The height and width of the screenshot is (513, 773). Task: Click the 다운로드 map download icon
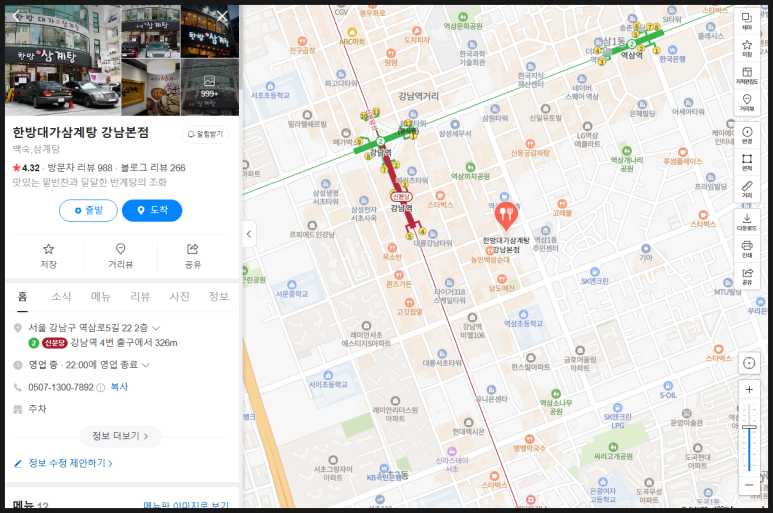(x=747, y=222)
